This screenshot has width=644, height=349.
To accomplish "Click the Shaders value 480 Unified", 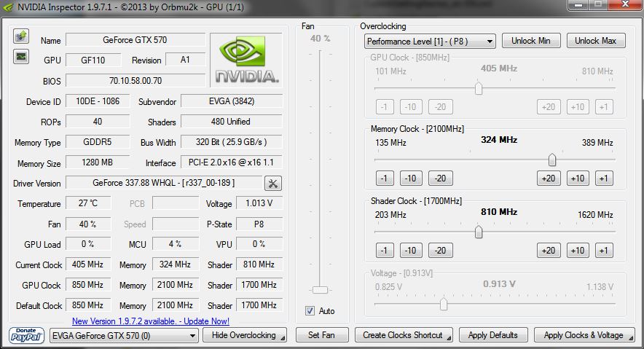I will coord(232,122).
